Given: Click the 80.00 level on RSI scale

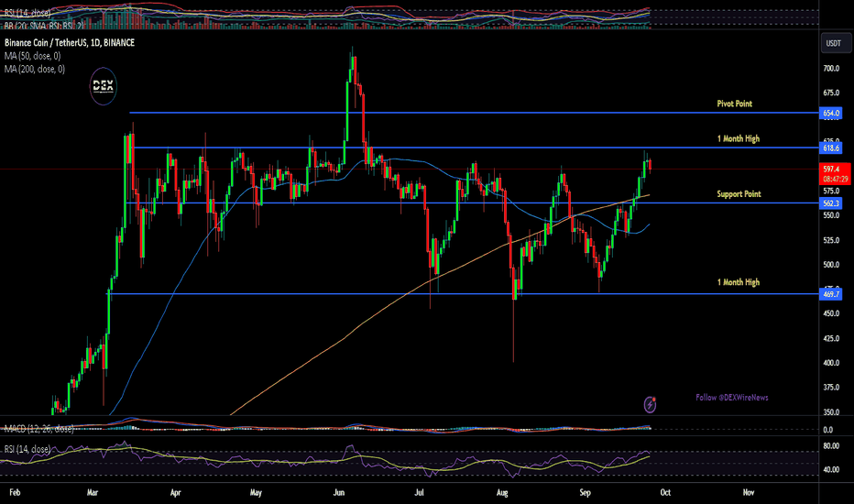Looking at the screenshot, I should (831, 446).
